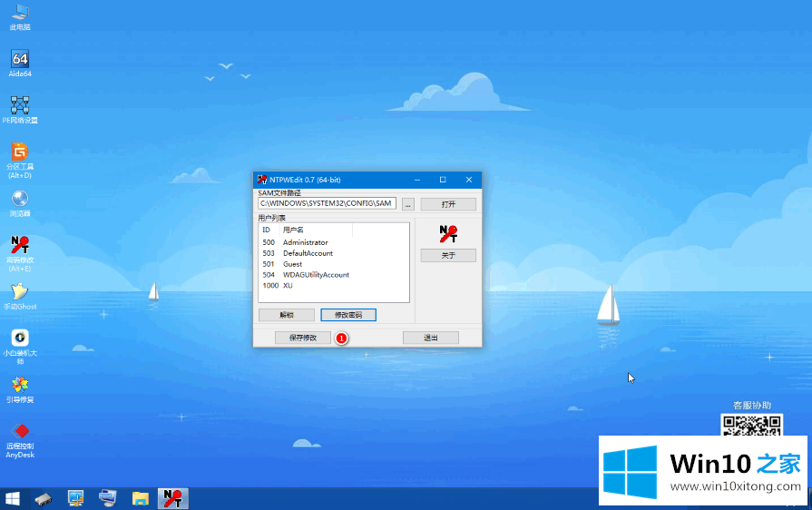Click the monitor with scissors taskbar icon
Screen dimensions: 812x510
[x=75, y=498]
